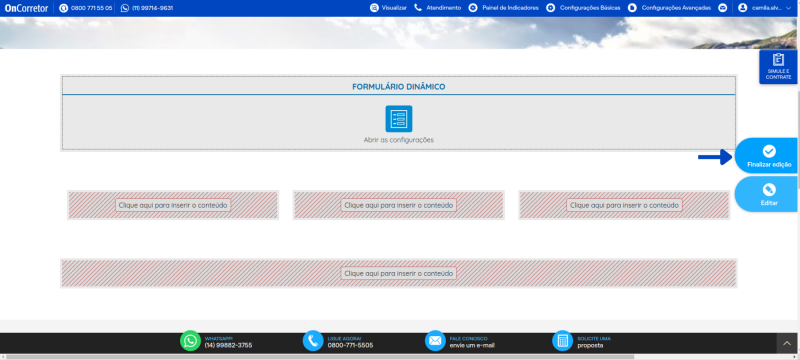Image resolution: width=800 pixels, height=360 pixels.
Task: Open the Simule e Contrate clipboard widget
Action: click(778, 66)
